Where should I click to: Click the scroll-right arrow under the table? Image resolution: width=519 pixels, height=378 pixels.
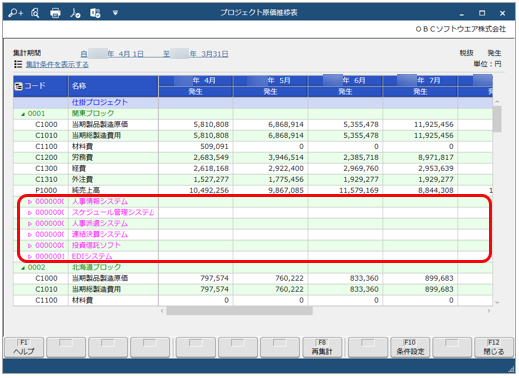(489, 311)
